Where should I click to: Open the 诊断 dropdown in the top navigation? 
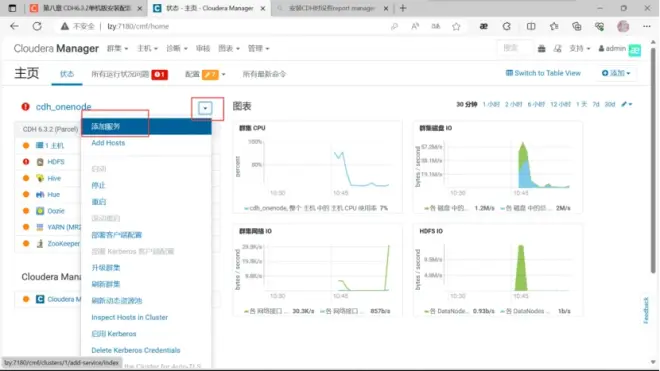pos(177,48)
